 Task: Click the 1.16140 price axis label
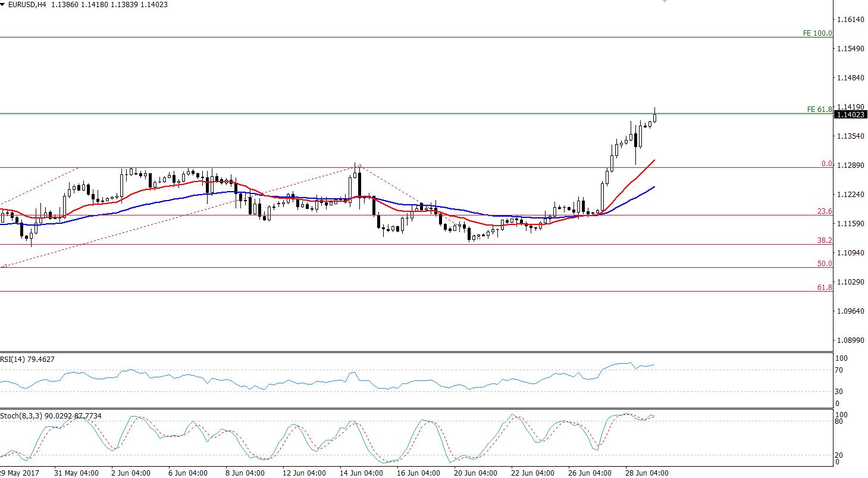tap(850, 20)
